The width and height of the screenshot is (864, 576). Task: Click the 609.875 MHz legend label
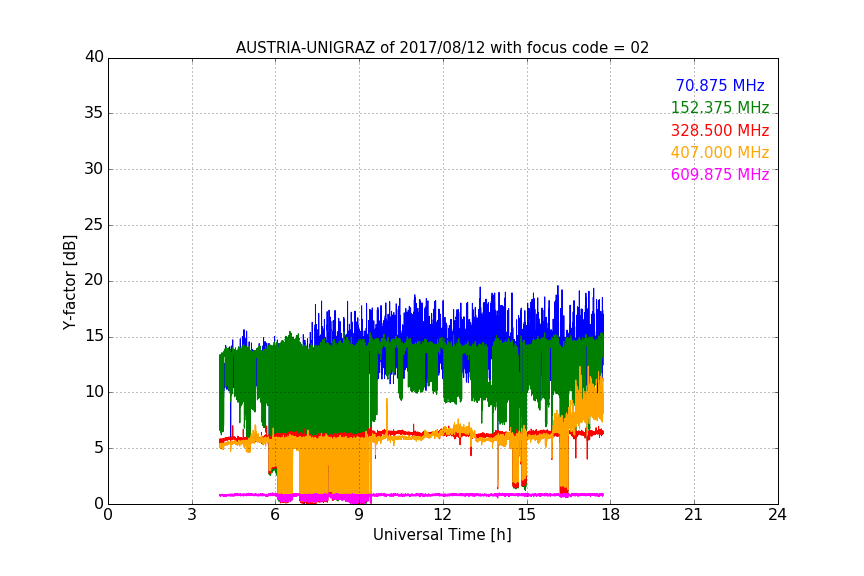(720, 174)
